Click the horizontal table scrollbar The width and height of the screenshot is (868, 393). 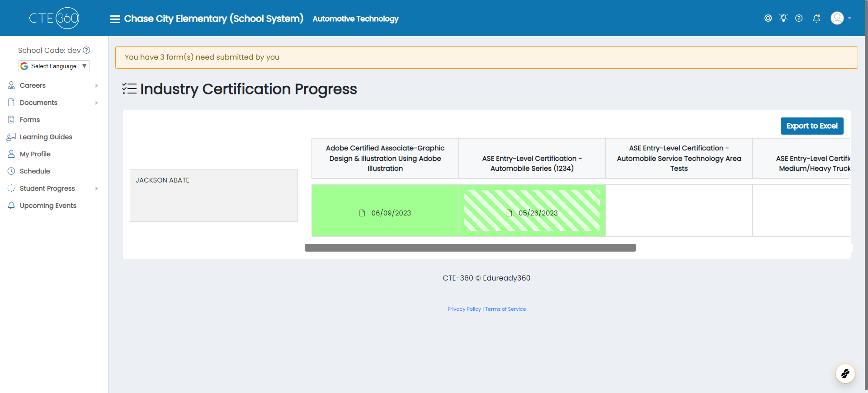(x=470, y=248)
